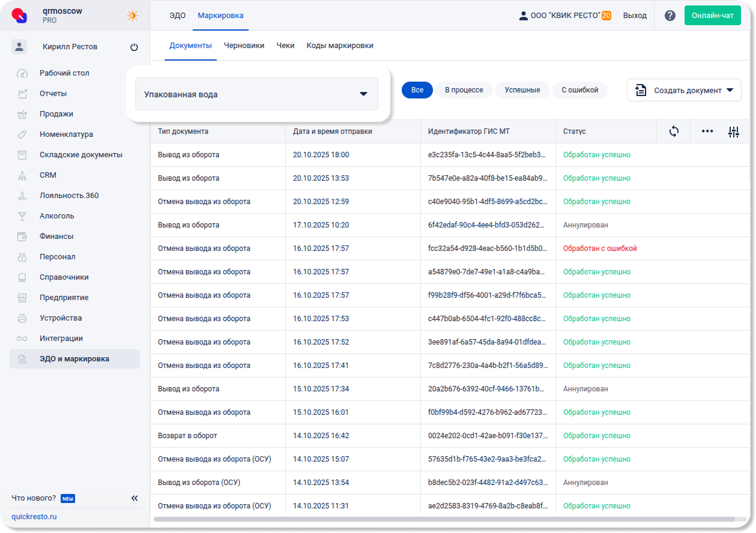Select the Все filter chip
This screenshot has width=756, height=533.
[x=417, y=90]
